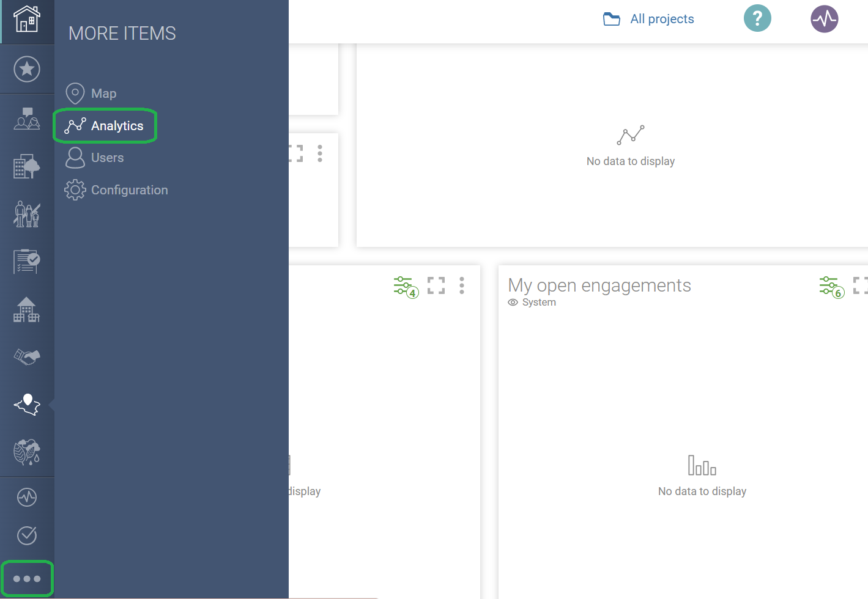The height and width of the screenshot is (599, 868).
Task: Click the bar-chart placeholder in My open engagements
Action: click(x=702, y=466)
